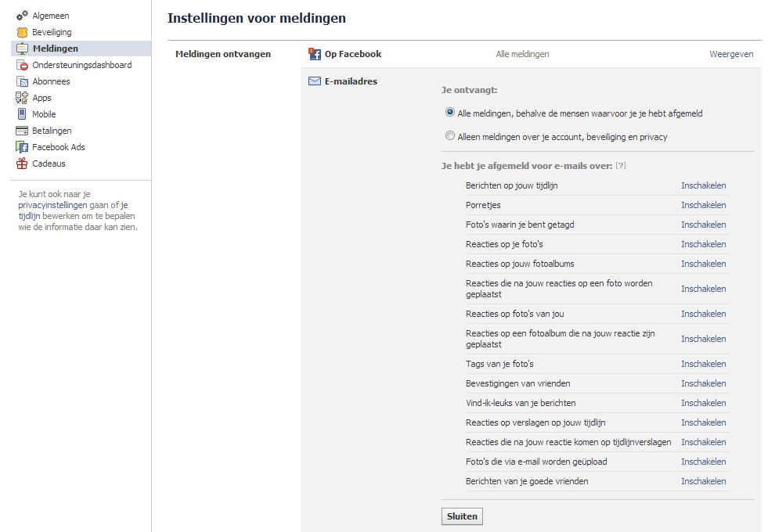Click the Abonnees icon in sidebar
768x532 pixels.
22,81
